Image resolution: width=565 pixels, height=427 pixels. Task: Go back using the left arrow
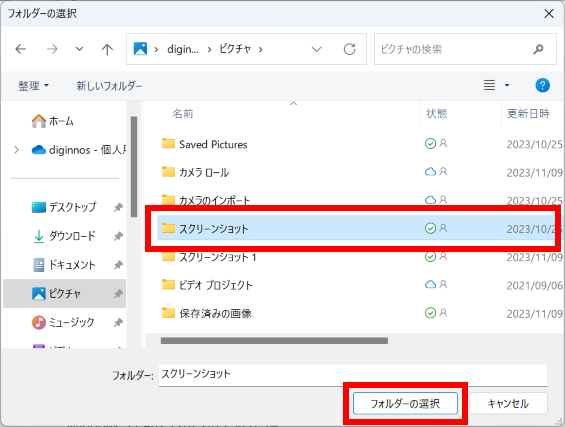click(21, 49)
